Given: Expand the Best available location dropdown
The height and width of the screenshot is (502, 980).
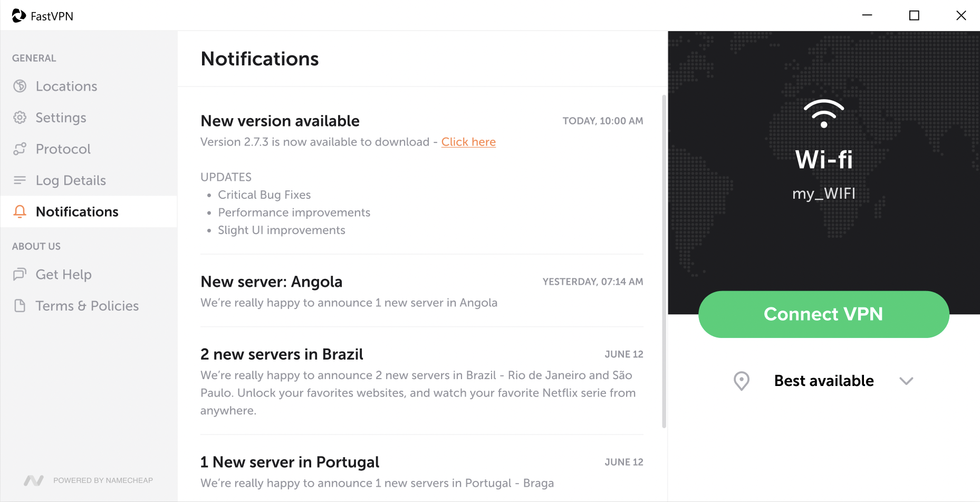Looking at the screenshot, I should pyautogui.click(x=824, y=381).
